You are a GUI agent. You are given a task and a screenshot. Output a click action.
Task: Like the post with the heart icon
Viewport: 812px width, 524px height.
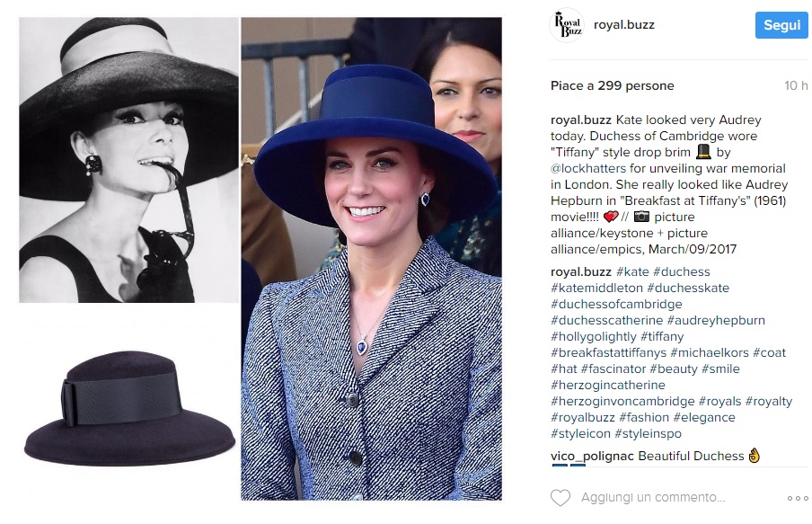[560, 498]
